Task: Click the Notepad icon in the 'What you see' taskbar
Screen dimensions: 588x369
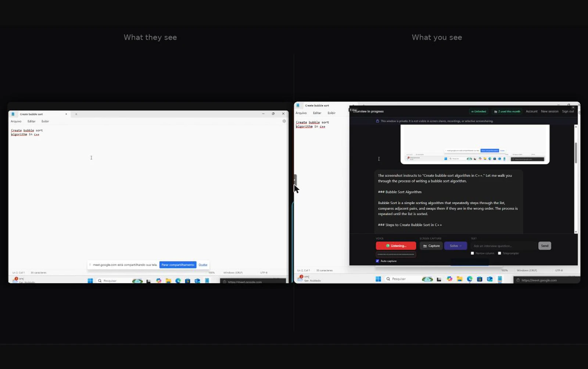Action: [500, 279]
